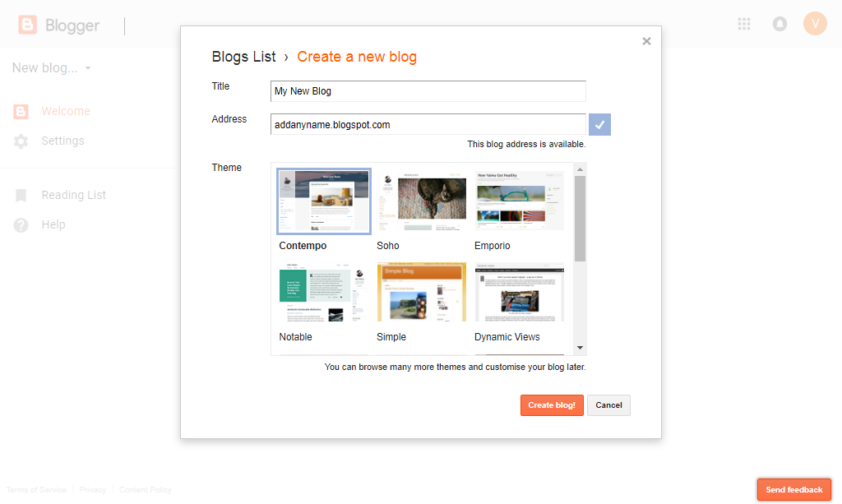The height and width of the screenshot is (504, 842).
Task: Go to Blogs List breadcrumb
Action: pos(243,57)
